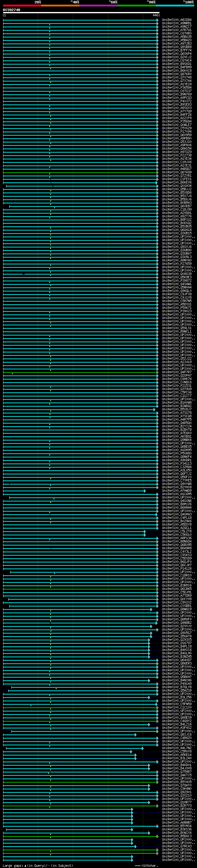The width and height of the screenshot is (197, 868).
Task: Click hit label UniRef100_P27659
Action: point(176,264)
